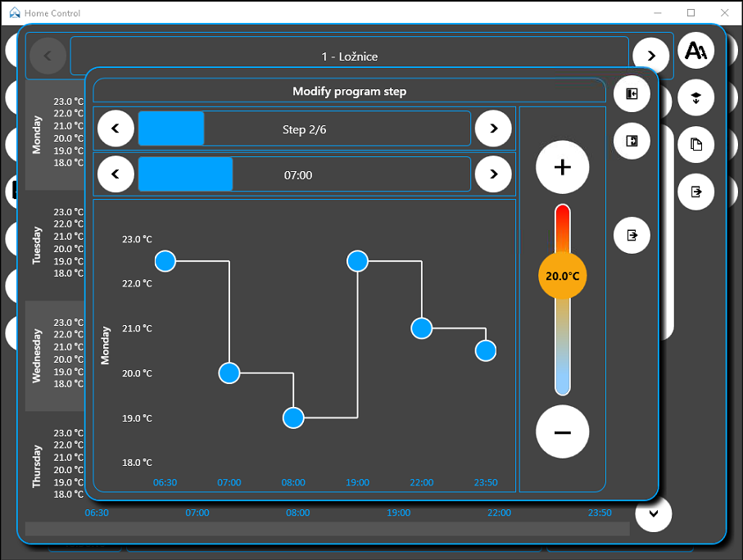743x560 pixels.
Task: Increase time from 07:00 with right arrow
Action: point(493,174)
